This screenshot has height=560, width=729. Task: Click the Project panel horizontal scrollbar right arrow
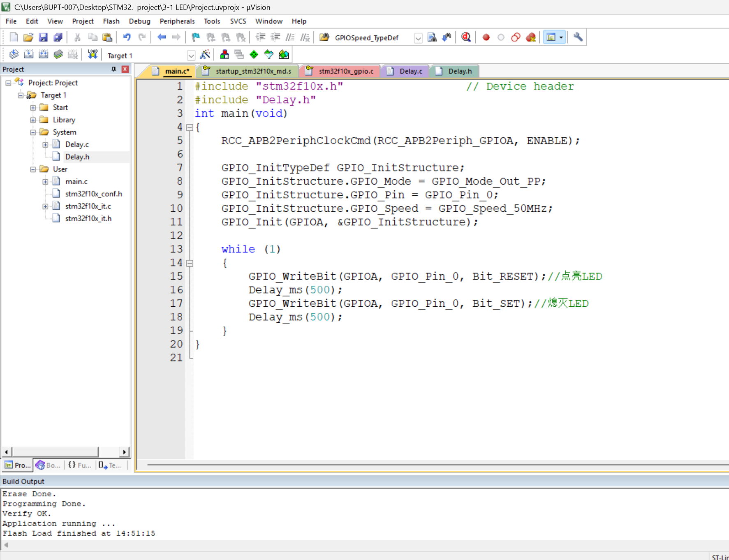(x=124, y=452)
